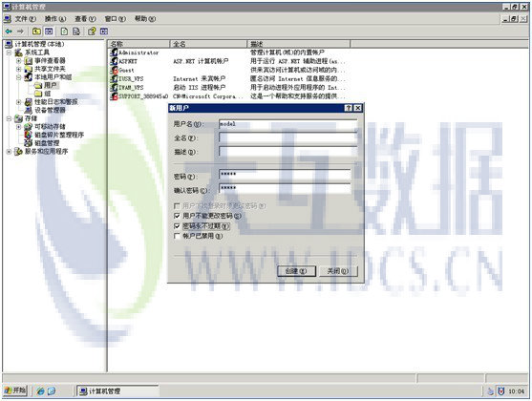Click the 创建 button

[x=296, y=271]
